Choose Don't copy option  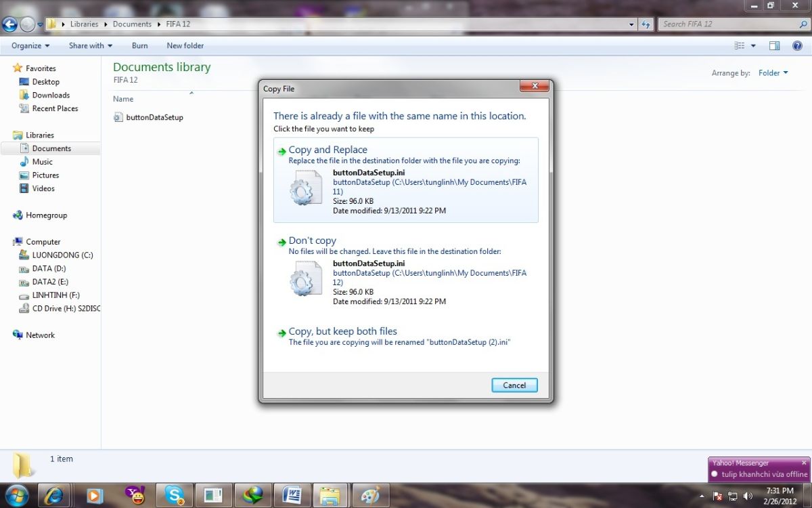pos(406,271)
